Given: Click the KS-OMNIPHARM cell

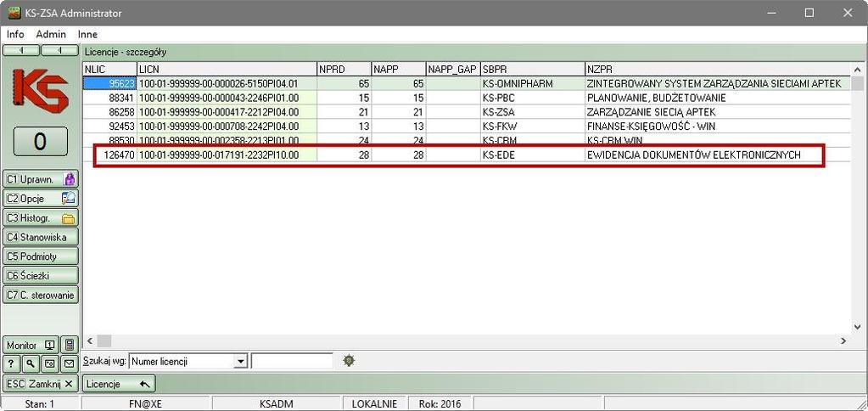Looking at the screenshot, I should coord(533,83).
